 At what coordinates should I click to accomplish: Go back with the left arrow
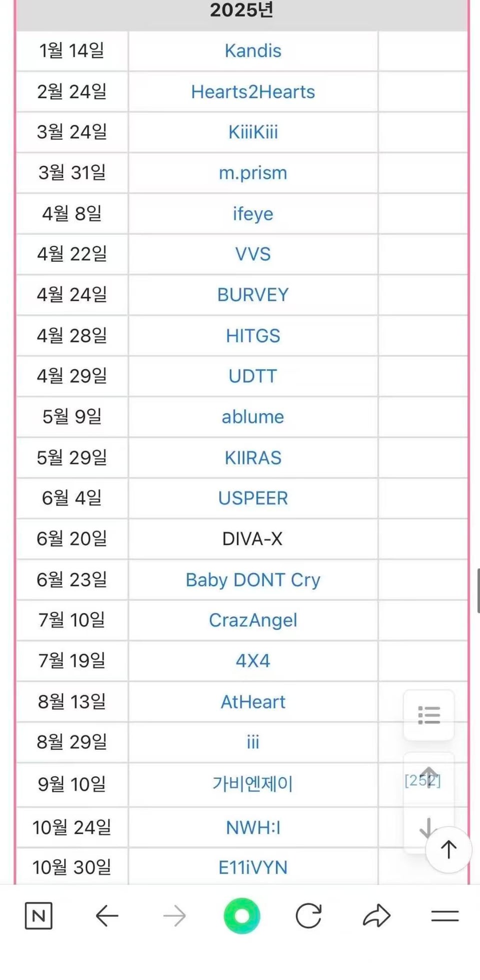tap(106, 916)
